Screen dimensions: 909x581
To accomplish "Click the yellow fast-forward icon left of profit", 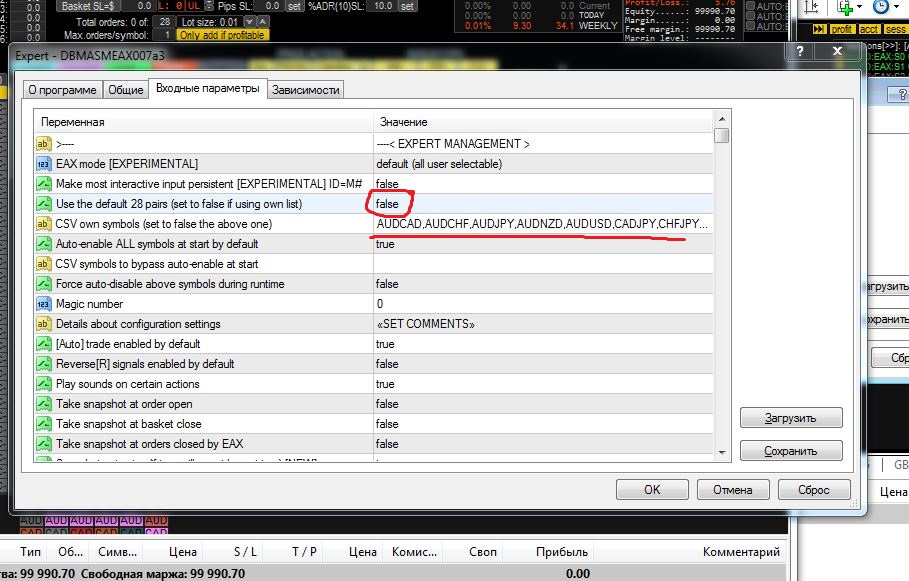I will [819, 29].
